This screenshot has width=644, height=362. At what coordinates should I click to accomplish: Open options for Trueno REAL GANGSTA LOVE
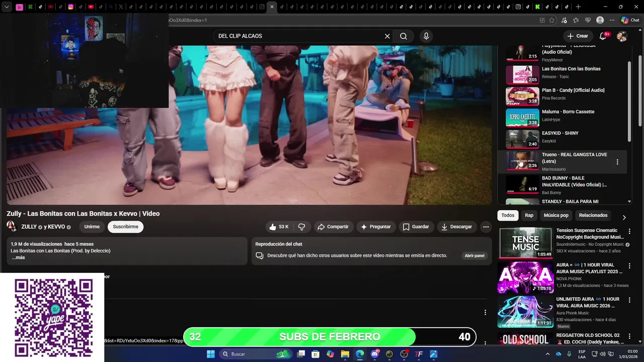point(617,162)
